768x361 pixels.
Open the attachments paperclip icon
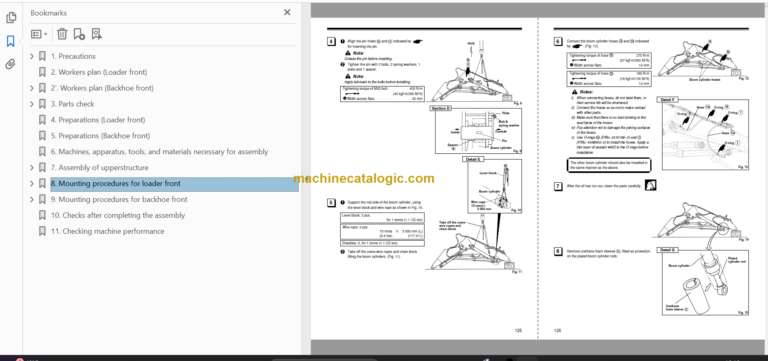[x=11, y=64]
